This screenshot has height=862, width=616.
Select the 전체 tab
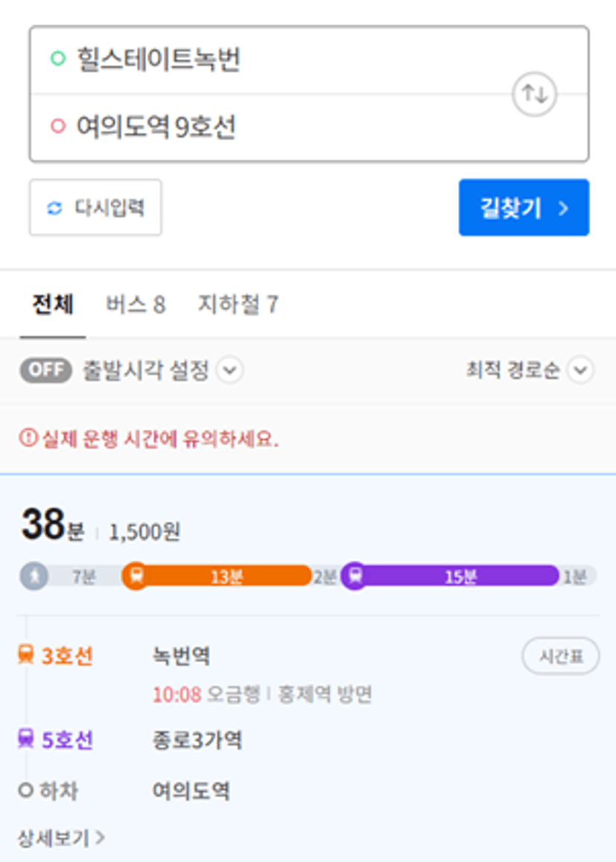point(53,305)
